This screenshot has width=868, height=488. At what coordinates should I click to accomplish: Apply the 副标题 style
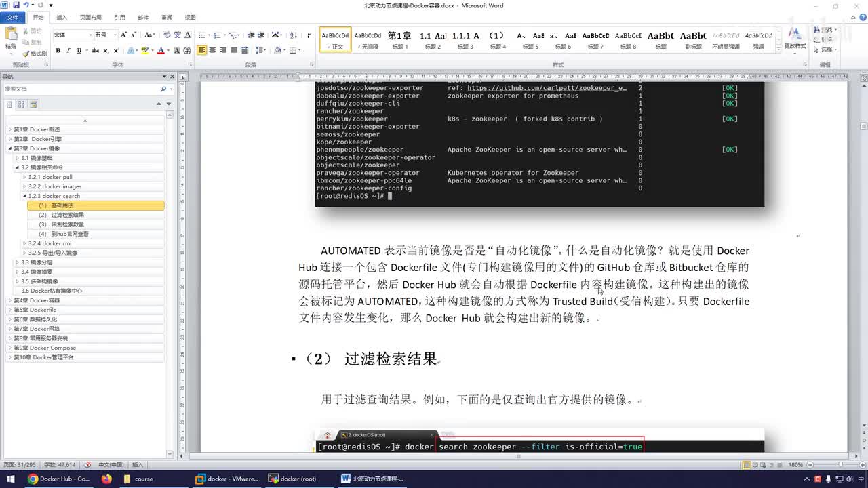point(693,40)
